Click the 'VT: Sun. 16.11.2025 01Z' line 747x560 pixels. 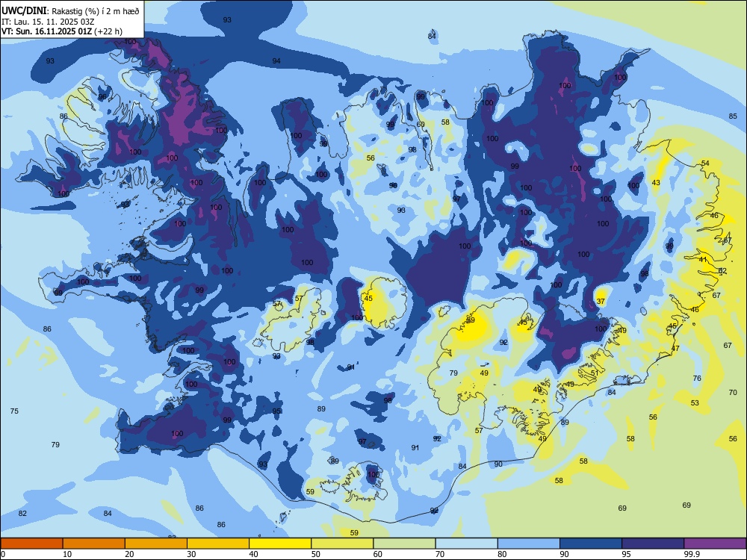[x=47, y=31]
